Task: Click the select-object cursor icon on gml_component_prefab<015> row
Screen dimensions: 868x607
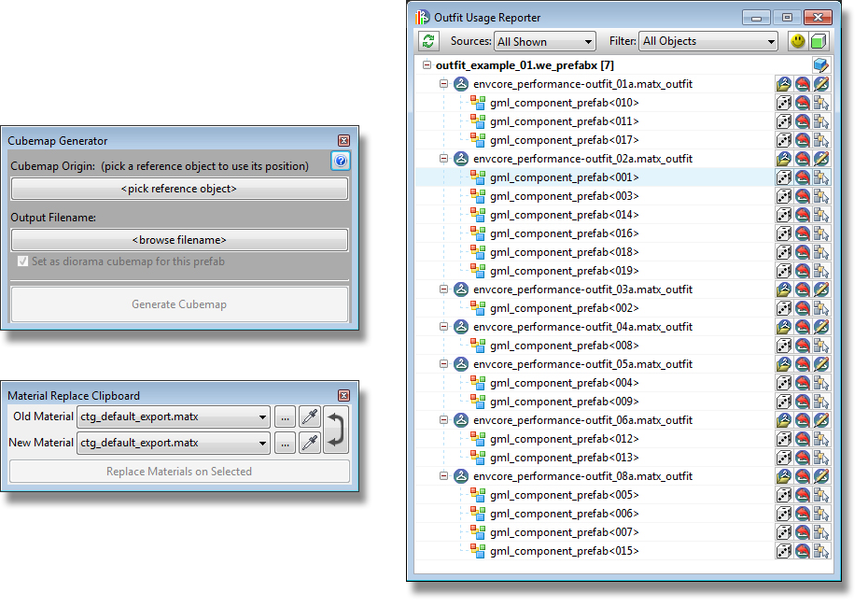Action: coord(821,551)
